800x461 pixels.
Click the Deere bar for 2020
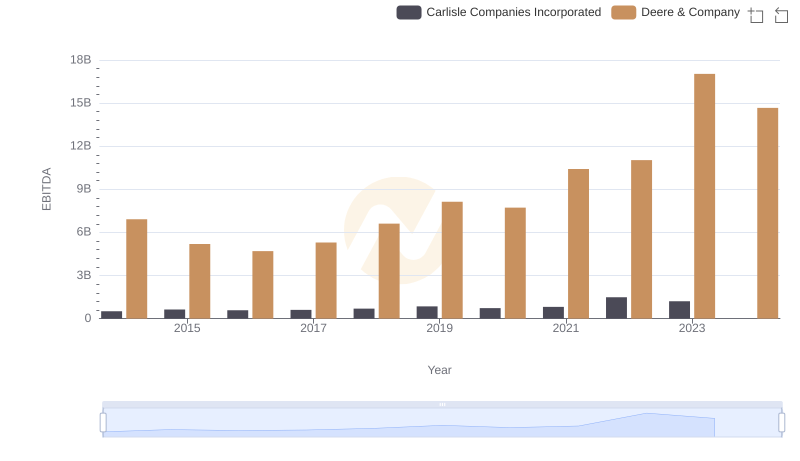[515, 263]
